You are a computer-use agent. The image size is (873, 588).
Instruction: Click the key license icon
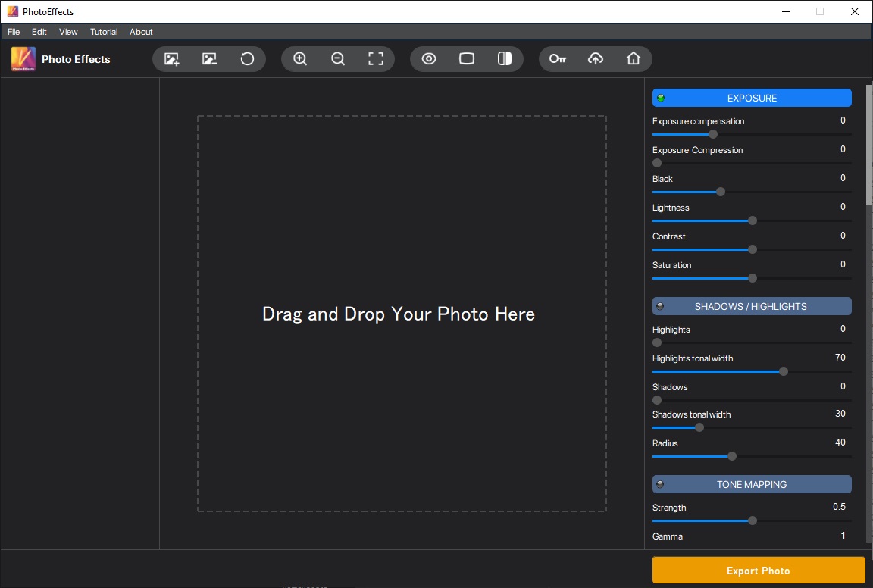[x=557, y=58]
